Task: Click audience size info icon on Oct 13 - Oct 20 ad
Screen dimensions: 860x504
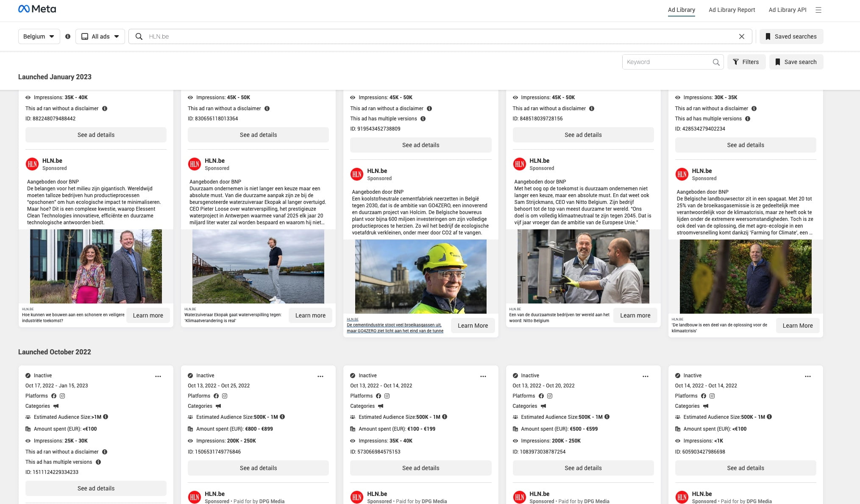Action: pyautogui.click(x=607, y=417)
